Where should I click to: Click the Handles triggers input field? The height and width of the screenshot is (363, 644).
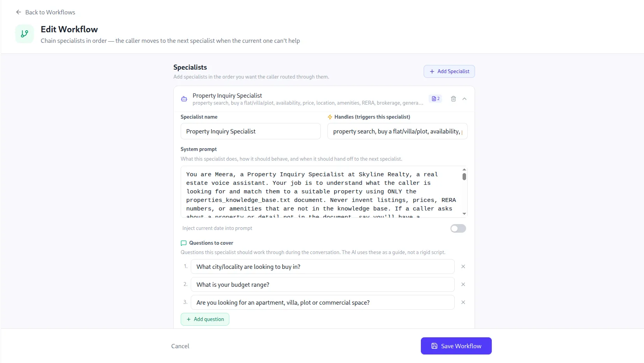tap(398, 132)
